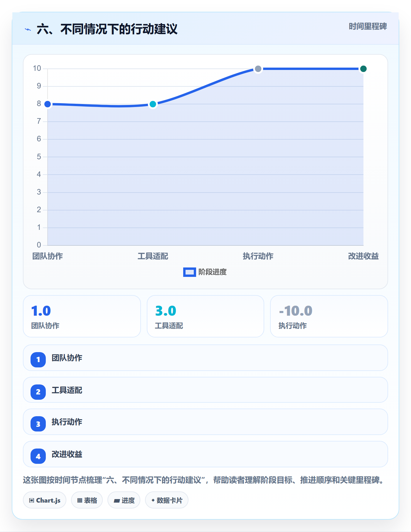Screen dimensions: 411x532
Task: Click the green 改进收益 data point
Action: [363, 69]
